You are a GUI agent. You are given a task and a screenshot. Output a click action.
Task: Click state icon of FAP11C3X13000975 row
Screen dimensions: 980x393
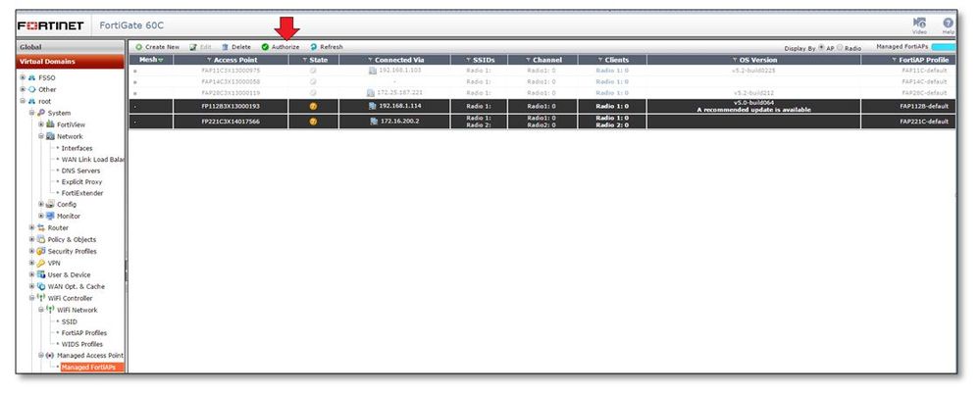click(x=313, y=71)
